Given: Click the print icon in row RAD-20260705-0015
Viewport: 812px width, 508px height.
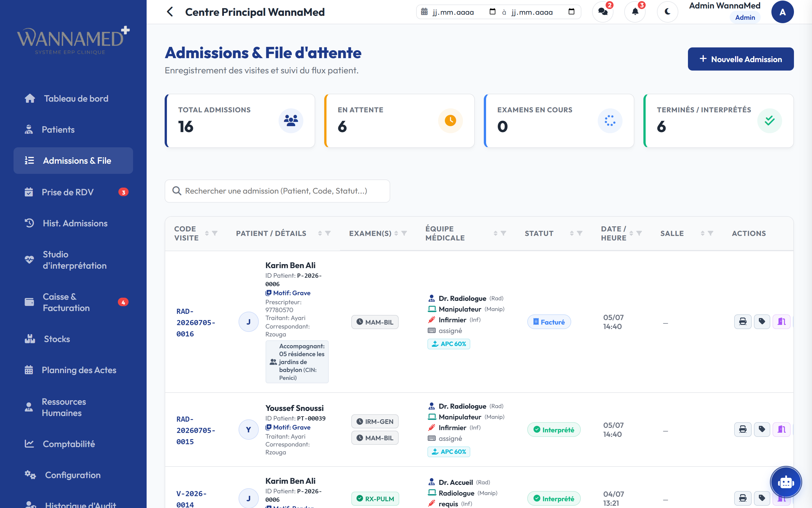Looking at the screenshot, I should point(743,429).
